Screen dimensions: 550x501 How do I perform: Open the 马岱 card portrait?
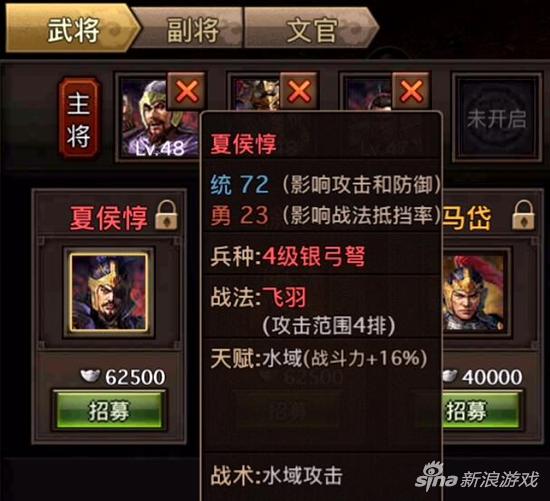point(474,293)
